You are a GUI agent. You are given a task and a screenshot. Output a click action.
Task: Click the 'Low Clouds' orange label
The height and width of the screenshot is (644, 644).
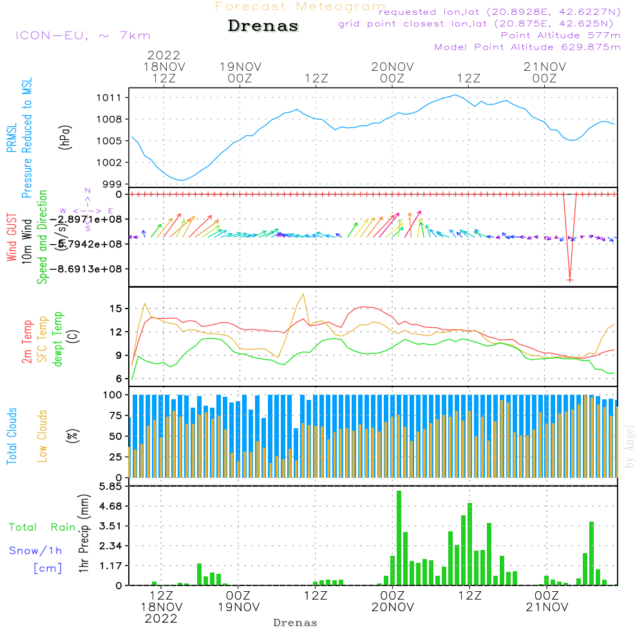[42, 436]
